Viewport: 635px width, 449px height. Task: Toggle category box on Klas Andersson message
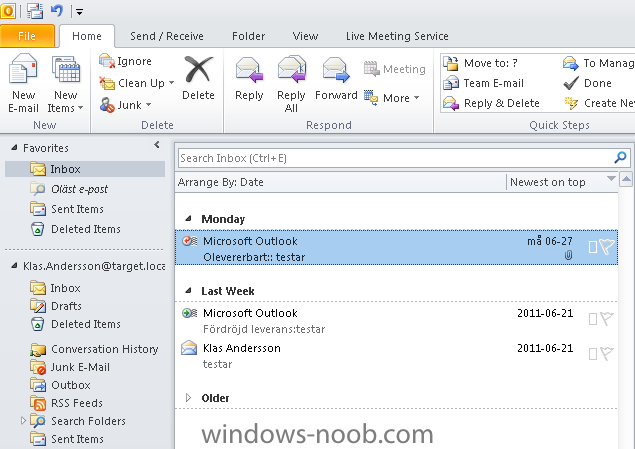click(x=592, y=354)
